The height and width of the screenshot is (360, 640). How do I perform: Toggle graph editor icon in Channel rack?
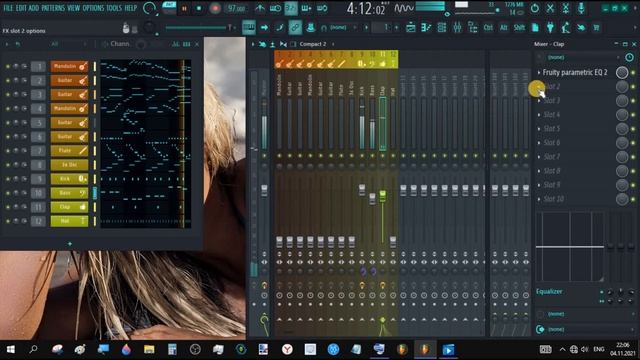click(176, 44)
